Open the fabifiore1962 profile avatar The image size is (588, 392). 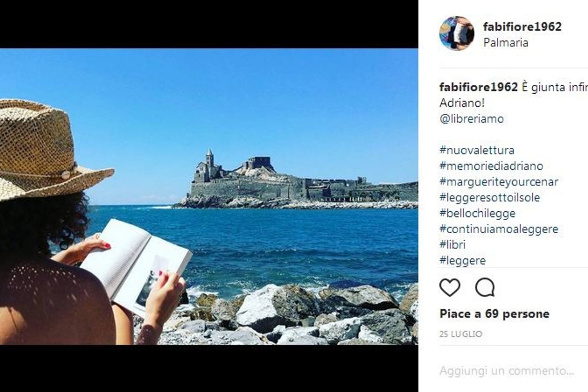click(457, 33)
